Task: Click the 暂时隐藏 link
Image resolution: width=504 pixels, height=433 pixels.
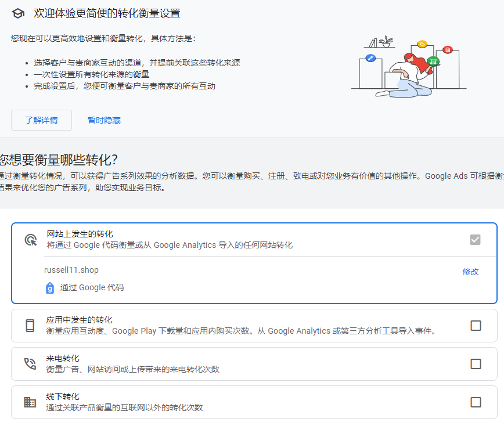Action: point(103,120)
